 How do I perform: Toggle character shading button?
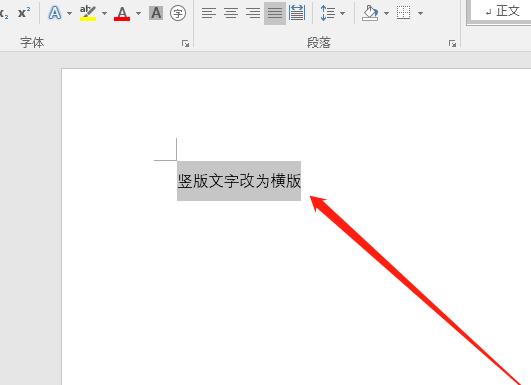156,13
